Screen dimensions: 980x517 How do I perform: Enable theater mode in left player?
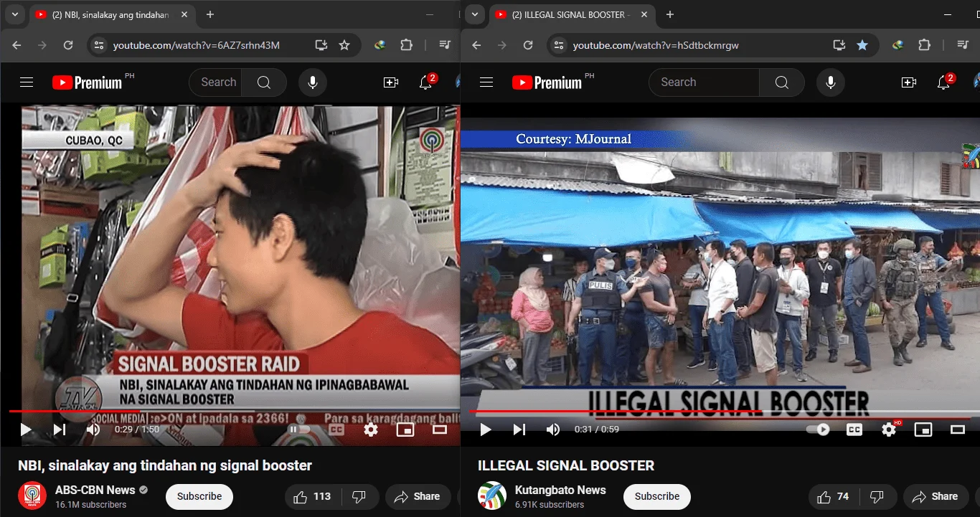pyautogui.click(x=440, y=430)
